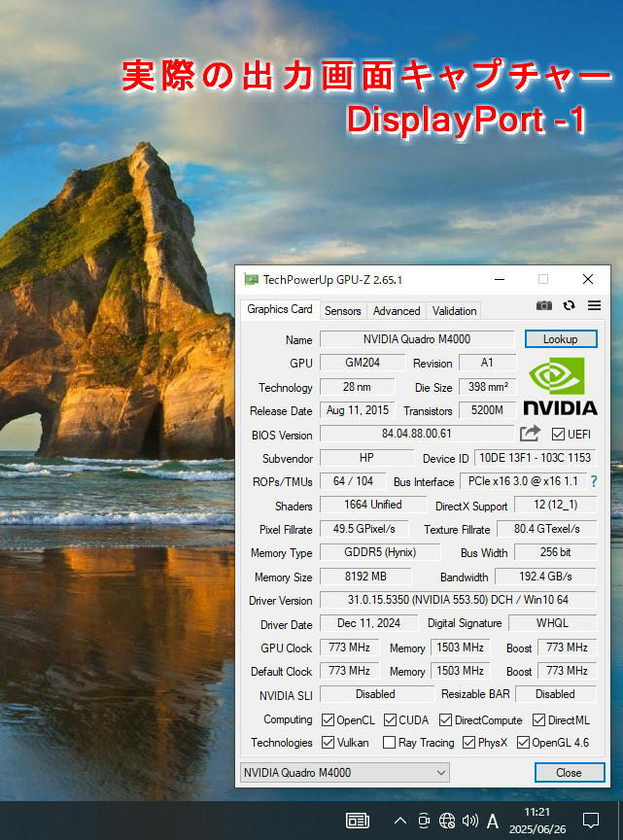Image resolution: width=623 pixels, height=840 pixels.
Task: Click DirectX Support value 12 (12_1)
Action: pos(556,505)
